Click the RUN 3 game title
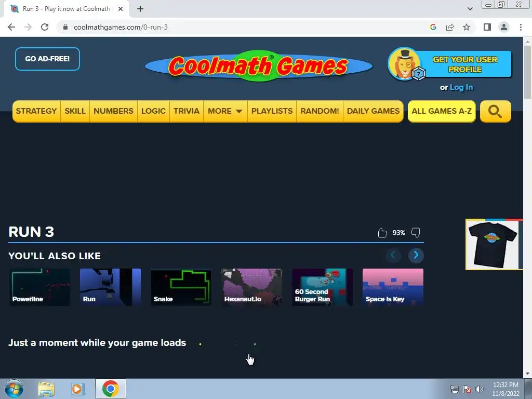 point(31,232)
